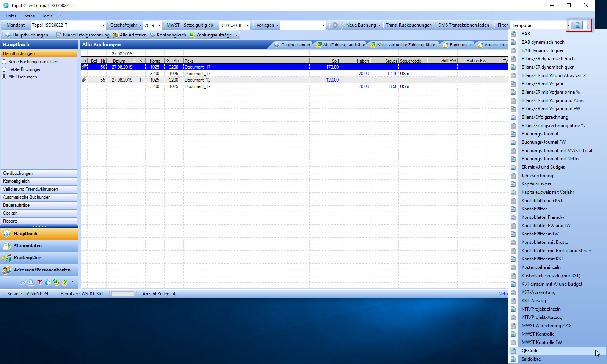The width and height of the screenshot is (607, 364).
Task: Click the gray circular X icon in toolbar
Action: coord(335,25)
